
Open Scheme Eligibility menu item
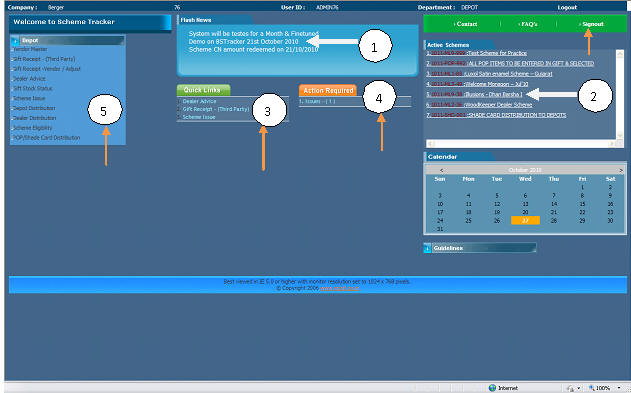pos(33,128)
